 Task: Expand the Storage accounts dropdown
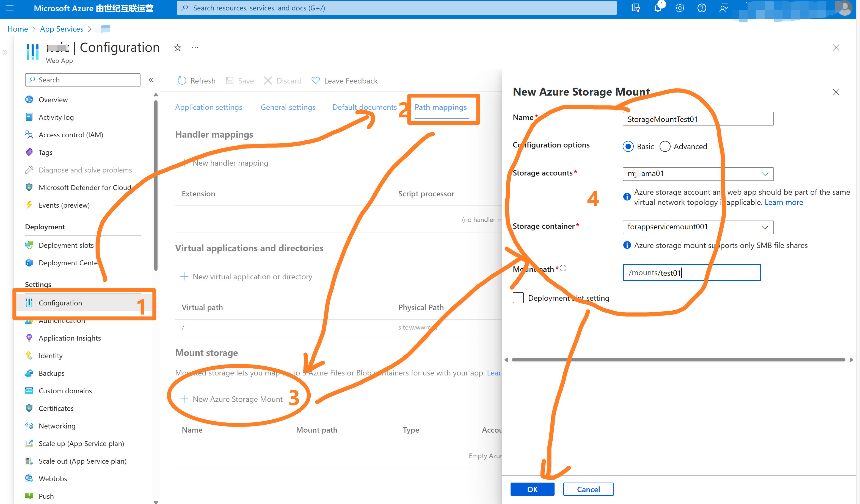[x=765, y=174]
